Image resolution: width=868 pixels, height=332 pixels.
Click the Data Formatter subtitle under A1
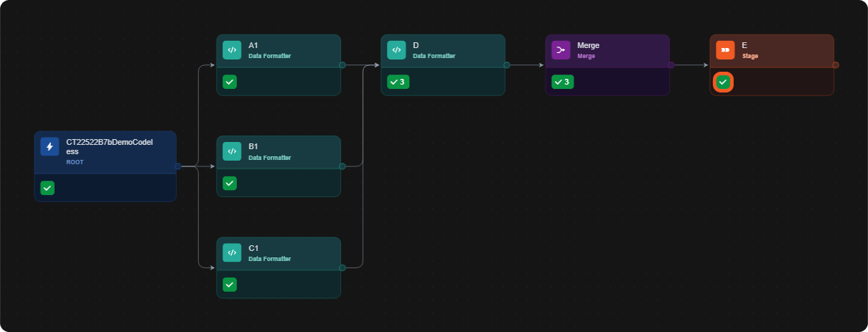pyautogui.click(x=269, y=56)
